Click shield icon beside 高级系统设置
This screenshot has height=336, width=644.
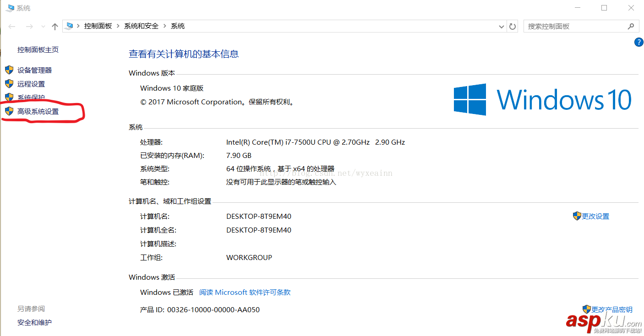[9, 111]
